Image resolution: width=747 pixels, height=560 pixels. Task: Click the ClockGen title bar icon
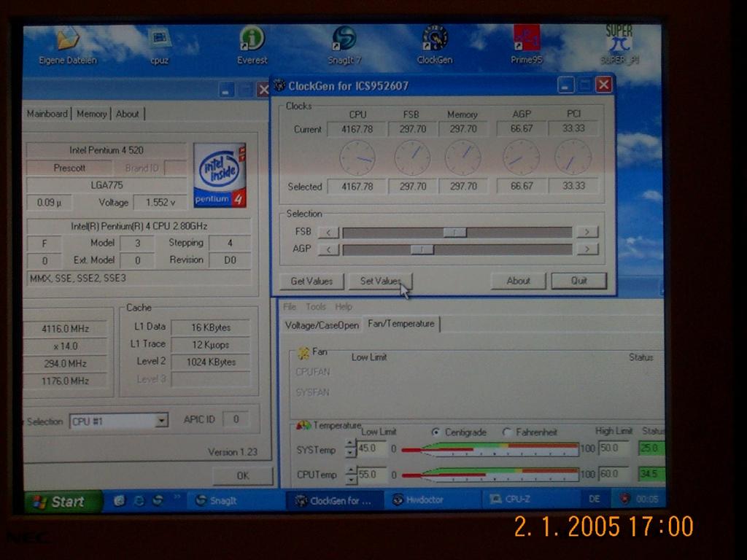click(279, 86)
